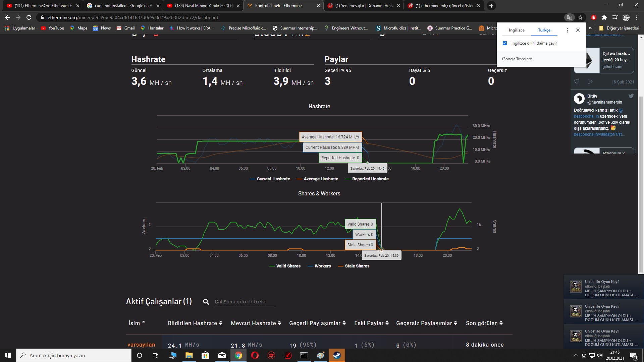644x362 pixels.
Task: Open Steam from the taskbar
Action: pyautogui.click(x=337, y=355)
